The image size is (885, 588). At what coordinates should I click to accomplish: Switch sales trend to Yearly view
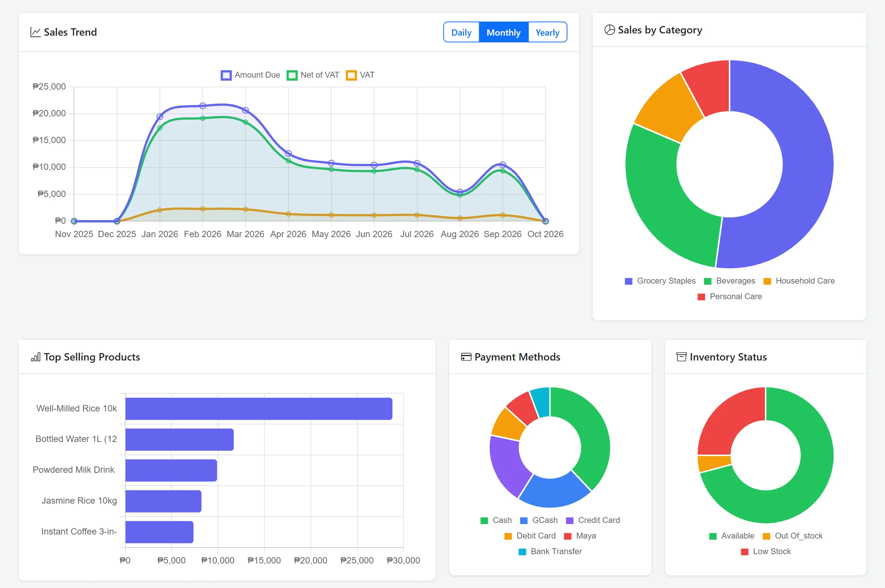547,32
